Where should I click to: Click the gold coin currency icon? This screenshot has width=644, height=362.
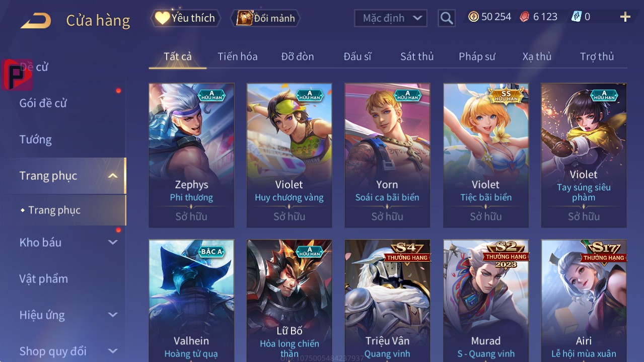click(473, 17)
